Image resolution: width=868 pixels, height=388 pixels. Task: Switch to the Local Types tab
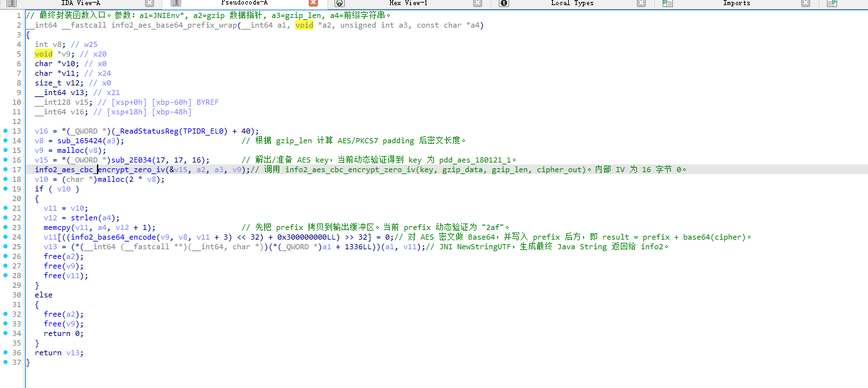[573, 3]
